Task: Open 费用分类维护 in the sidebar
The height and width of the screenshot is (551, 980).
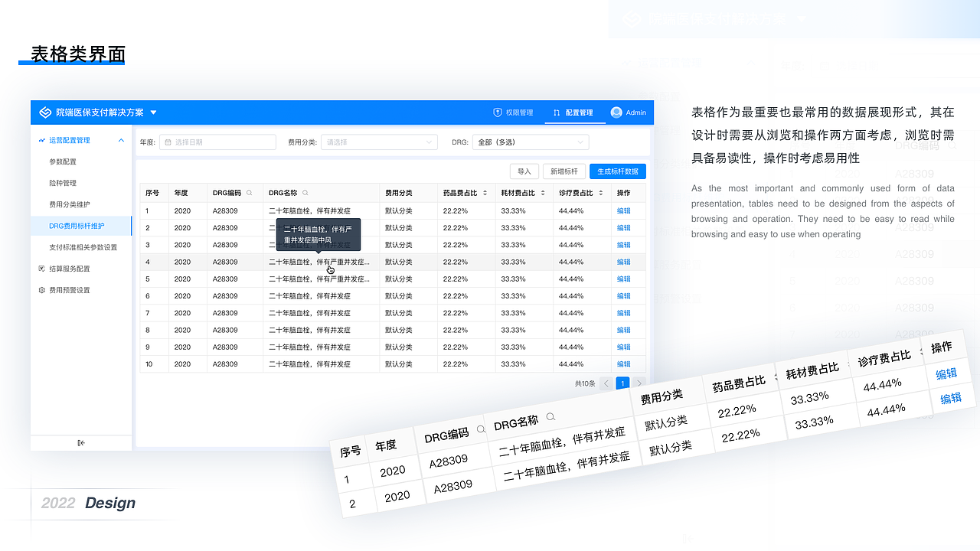Action: click(x=70, y=204)
